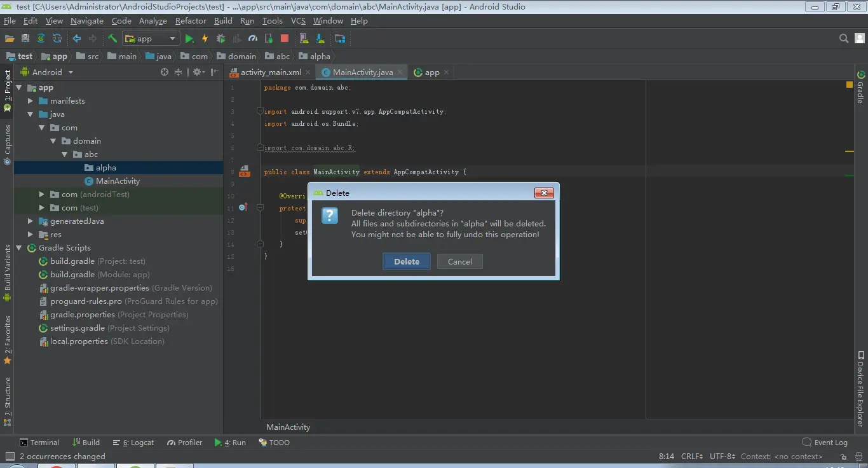Click the Make Project hammer icon

(x=112, y=39)
